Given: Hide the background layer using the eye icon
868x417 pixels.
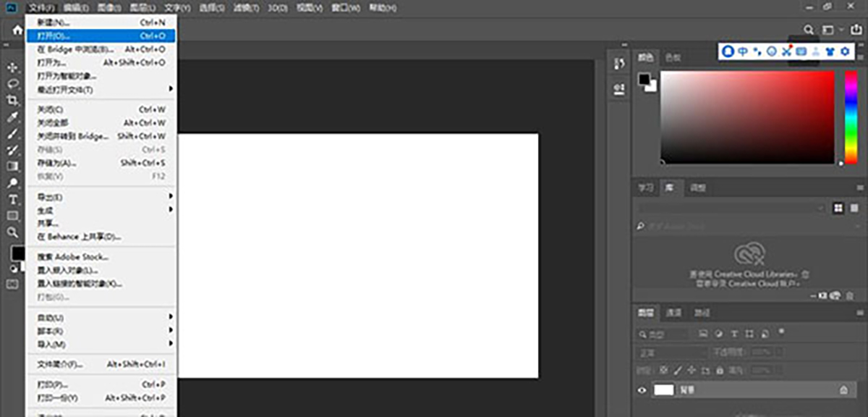Looking at the screenshot, I should click(641, 390).
